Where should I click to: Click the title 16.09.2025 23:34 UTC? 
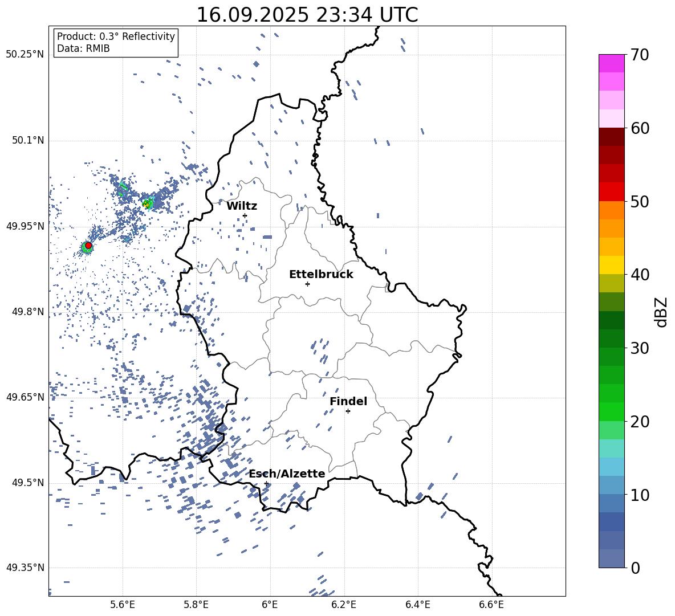pos(307,15)
